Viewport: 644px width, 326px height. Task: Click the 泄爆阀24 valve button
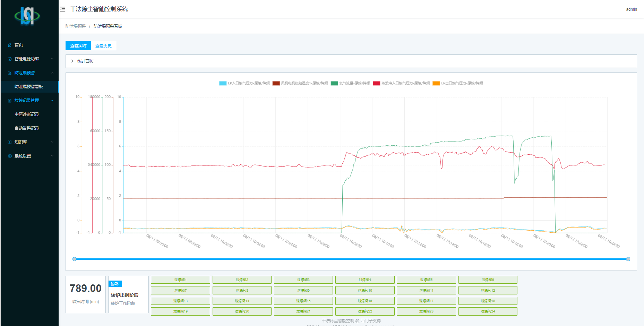(488, 311)
